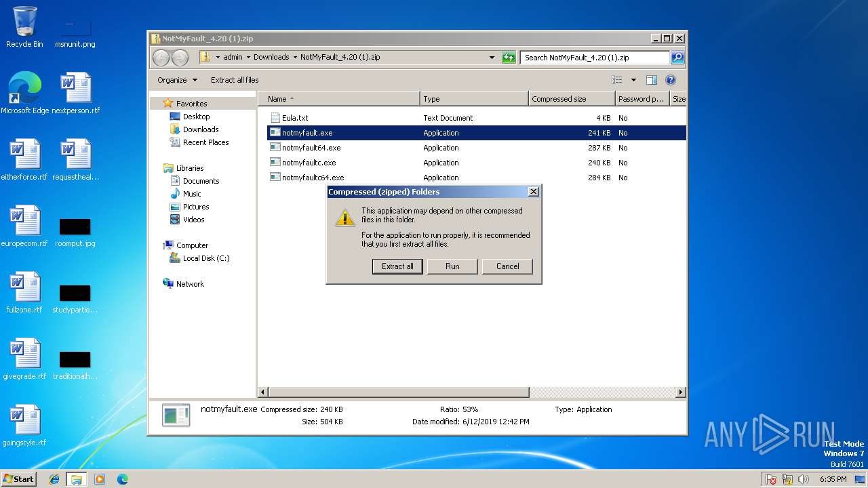Open Microsoft Edge desktop shortcut

[x=25, y=94]
